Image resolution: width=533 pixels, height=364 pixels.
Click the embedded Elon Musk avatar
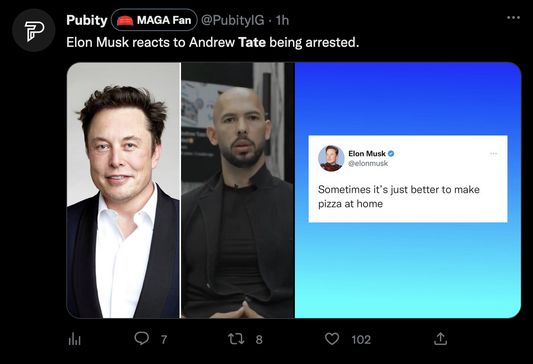331,158
